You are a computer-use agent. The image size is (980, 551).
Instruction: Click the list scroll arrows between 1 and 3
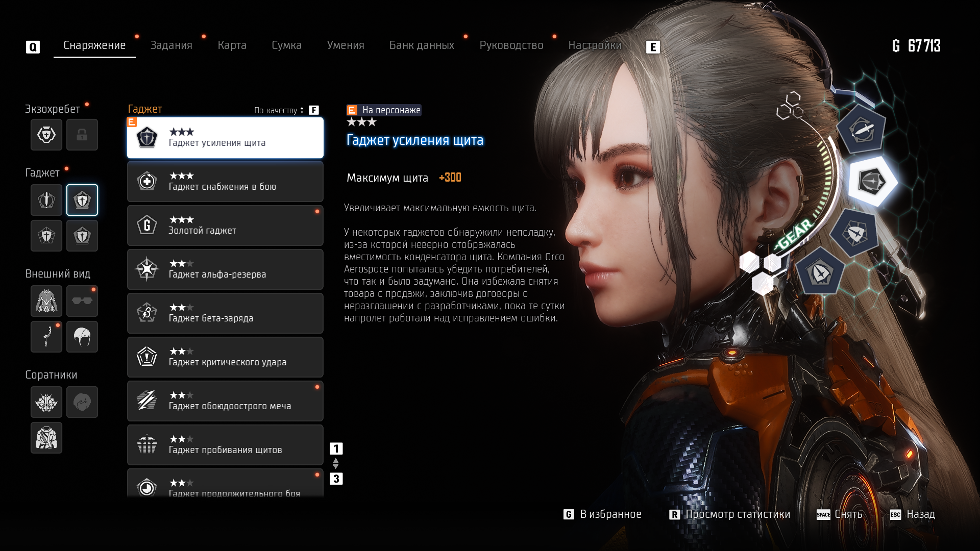[x=336, y=464]
